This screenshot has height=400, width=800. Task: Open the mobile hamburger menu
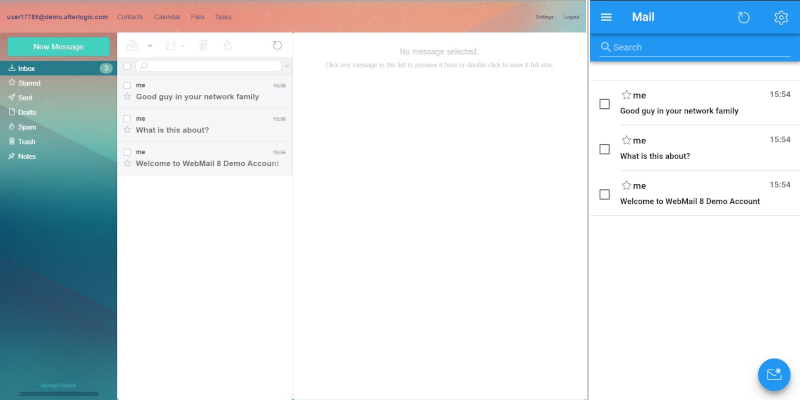[606, 17]
